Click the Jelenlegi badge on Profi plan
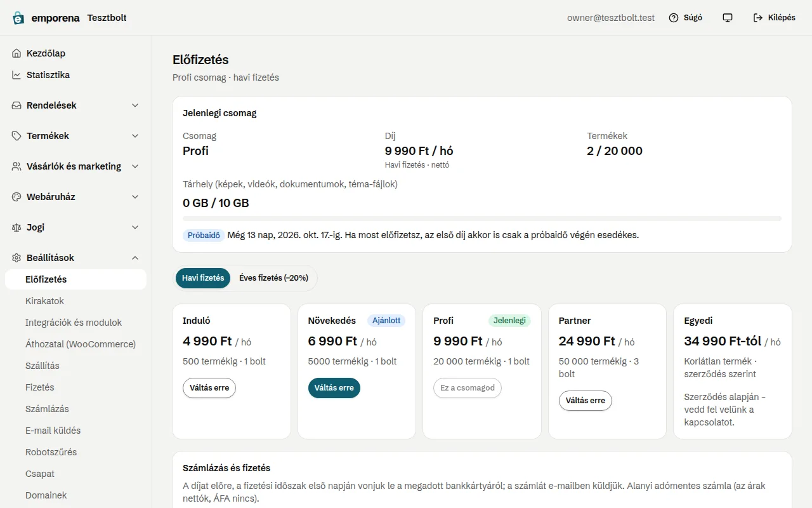This screenshot has width=812, height=508. coord(509,321)
